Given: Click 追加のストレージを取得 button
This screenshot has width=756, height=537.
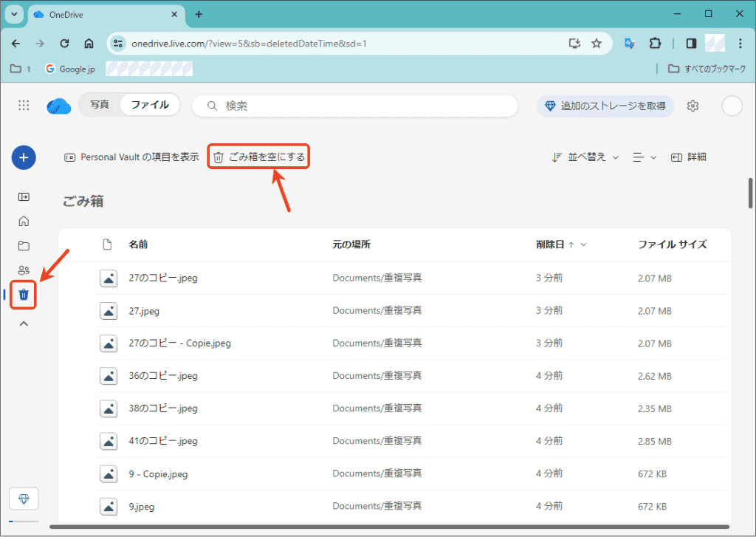Looking at the screenshot, I should tap(605, 106).
